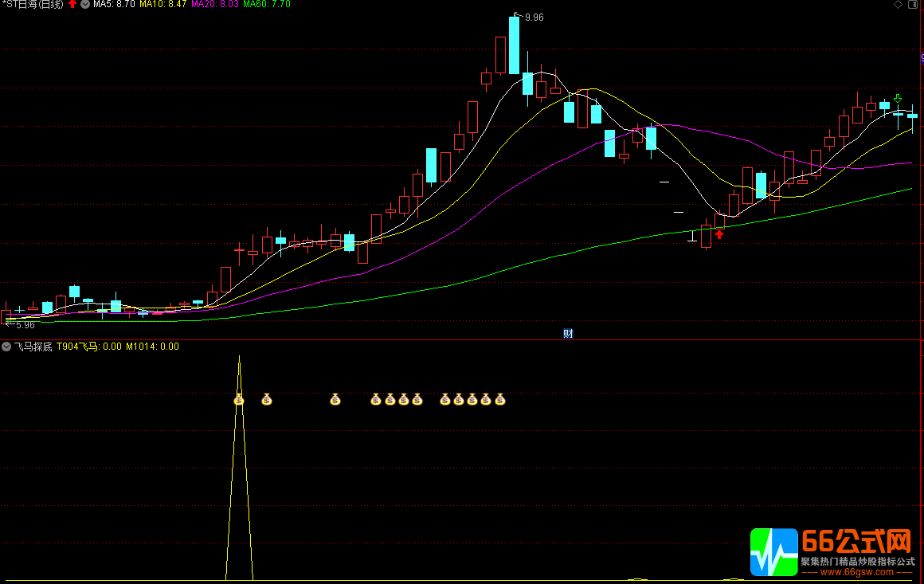Screen dimensions: 924x584
Task: Select the MA5: 8.70 legend
Action: [x=115, y=4]
